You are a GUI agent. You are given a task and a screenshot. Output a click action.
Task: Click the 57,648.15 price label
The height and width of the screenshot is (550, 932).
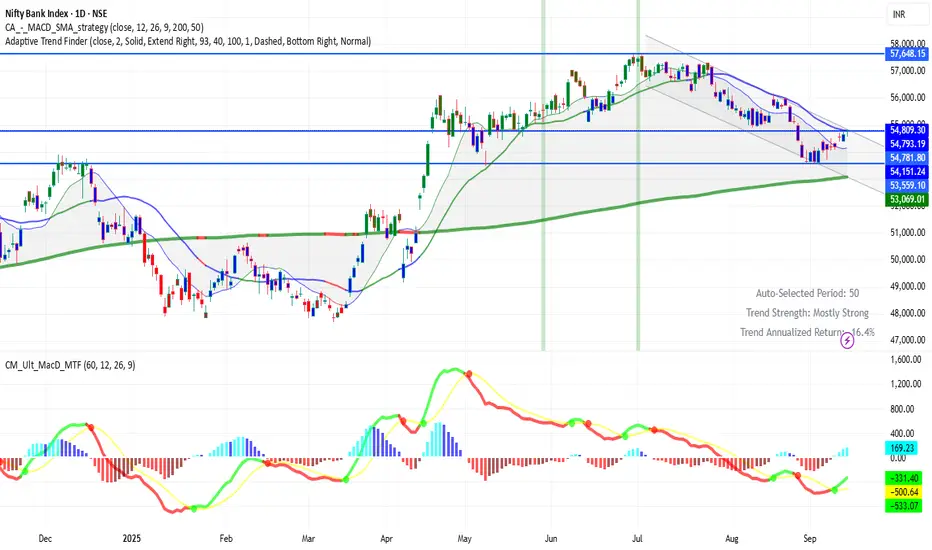click(x=908, y=54)
